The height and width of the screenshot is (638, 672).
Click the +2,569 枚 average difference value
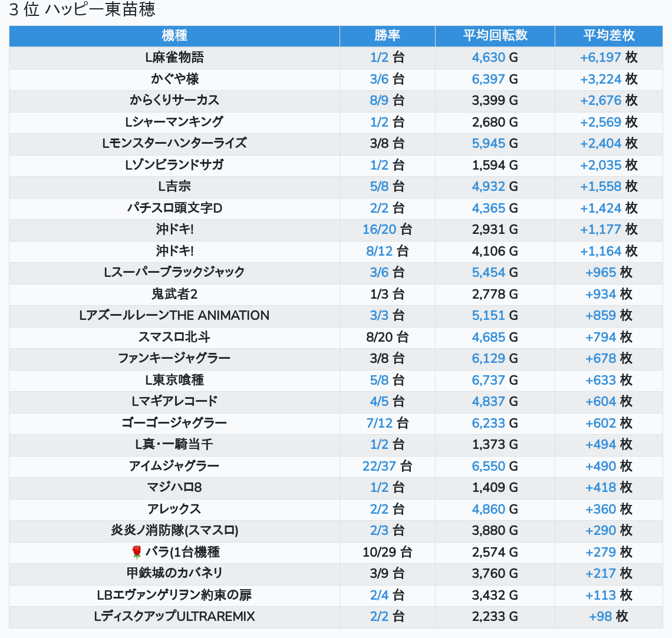(x=608, y=122)
